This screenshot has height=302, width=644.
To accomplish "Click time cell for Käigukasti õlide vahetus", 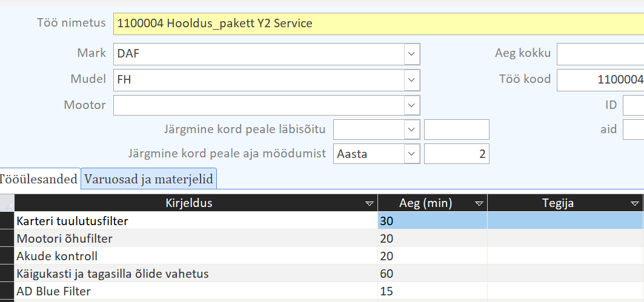I will click(x=431, y=274).
